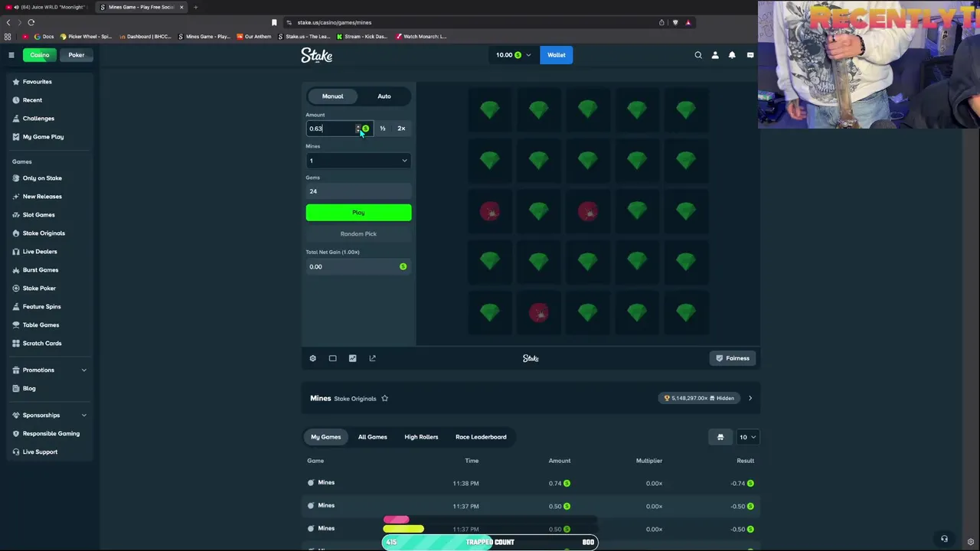Click the Brave shields icon
The height and width of the screenshot is (551, 980).
pyautogui.click(x=675, y=22)
